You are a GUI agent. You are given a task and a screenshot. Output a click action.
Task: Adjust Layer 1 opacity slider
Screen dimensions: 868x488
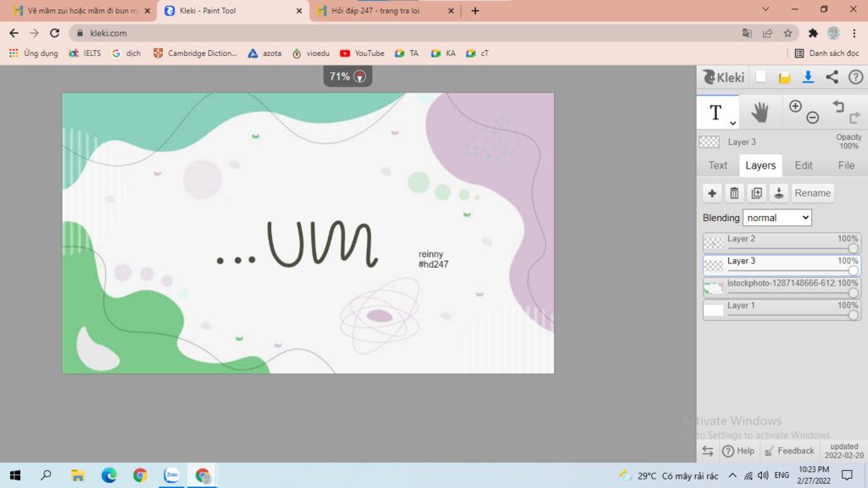(853, 315)
